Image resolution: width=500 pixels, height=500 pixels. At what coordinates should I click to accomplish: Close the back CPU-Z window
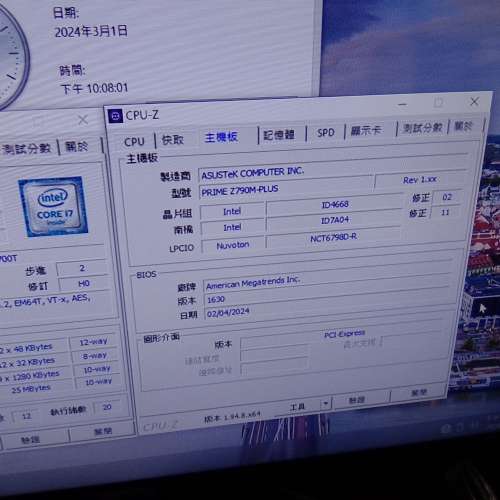[x=83, y=120]
